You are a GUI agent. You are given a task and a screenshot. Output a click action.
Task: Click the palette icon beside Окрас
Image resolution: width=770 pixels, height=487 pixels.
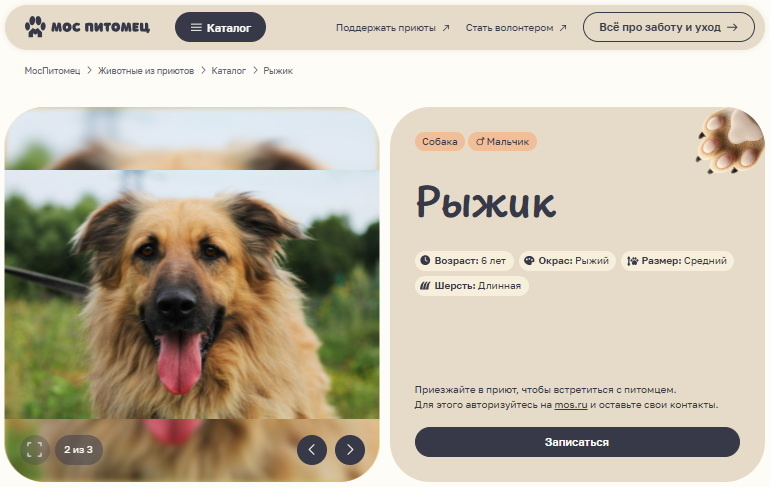pos(529,261)
